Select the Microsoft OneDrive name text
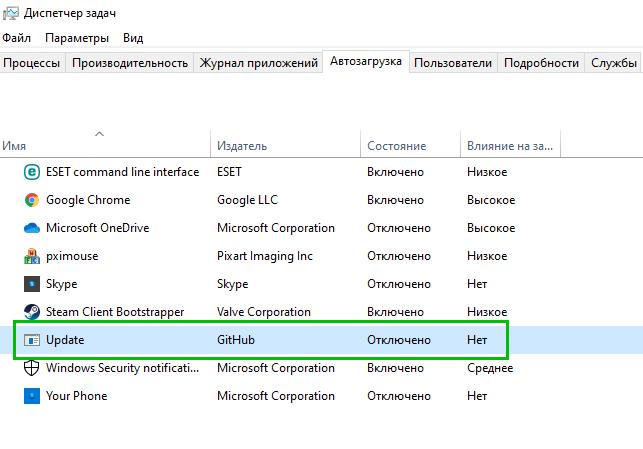643x449 pixels. click(x=97, y=228)
